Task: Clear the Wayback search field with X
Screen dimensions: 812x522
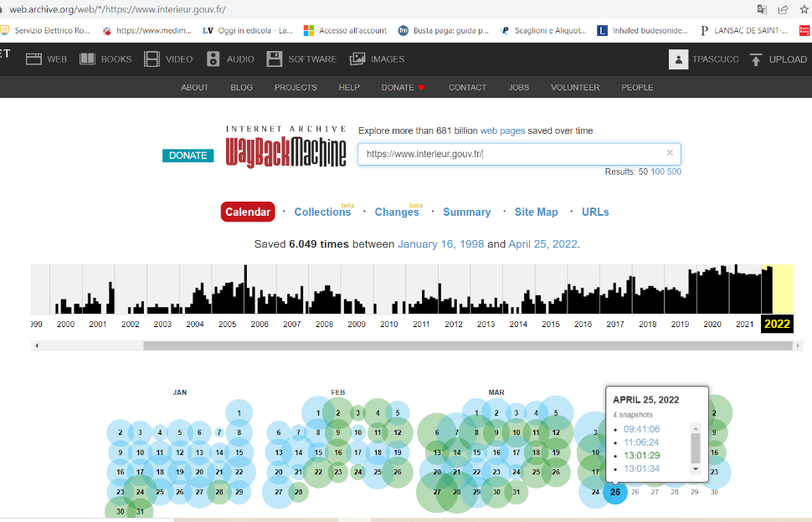Action: coord(670,152)
